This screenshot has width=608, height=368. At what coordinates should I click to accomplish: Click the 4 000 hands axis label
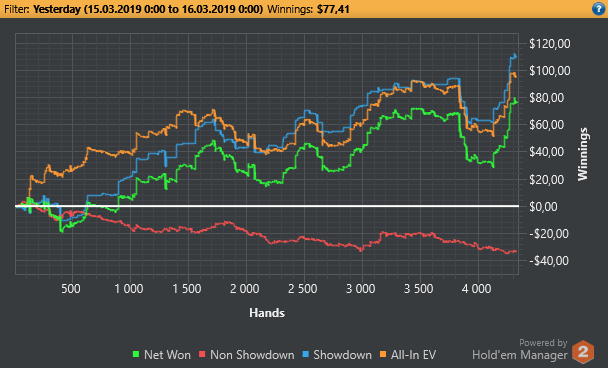(x=477, y=289)
